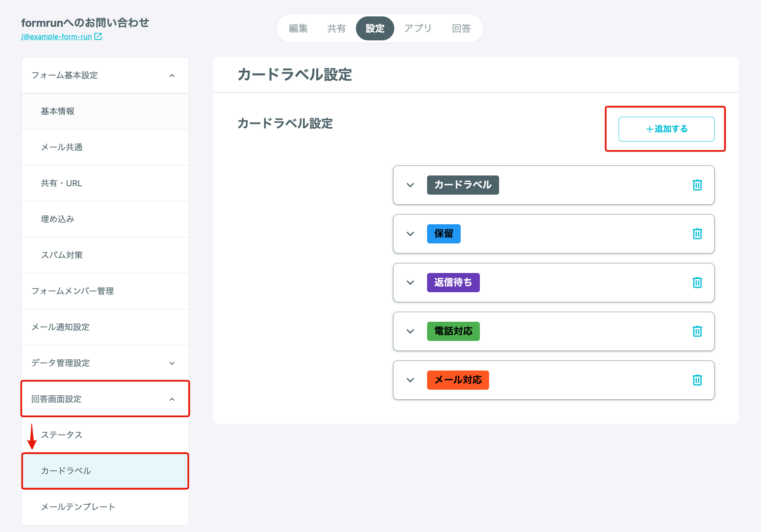Screen dimensions: 761x532
Task: Open メールテンプレート in the sidebar
Action: pyautogui.click(x=105, y=507)
